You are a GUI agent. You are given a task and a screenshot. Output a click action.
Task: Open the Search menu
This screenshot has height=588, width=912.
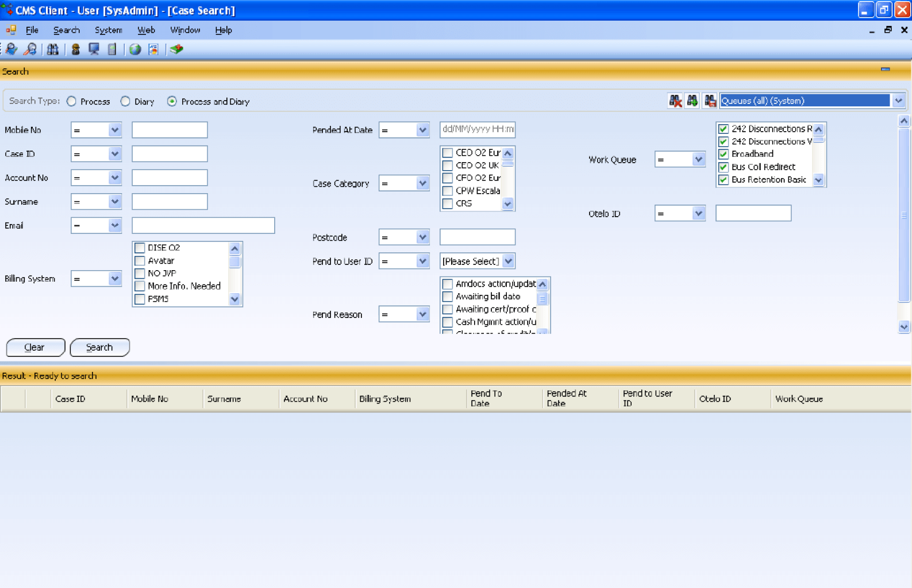[67, 30]
